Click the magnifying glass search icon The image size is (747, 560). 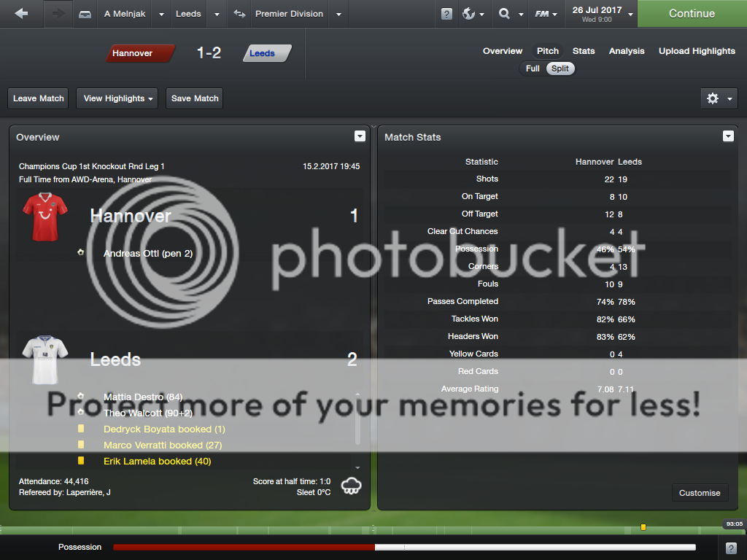click(x=504, y=14)
